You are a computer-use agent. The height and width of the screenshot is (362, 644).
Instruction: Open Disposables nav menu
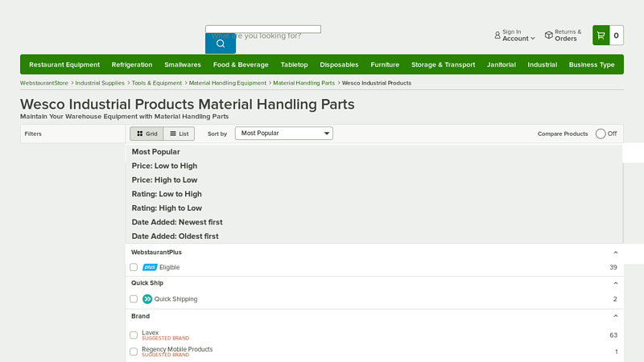339,65
